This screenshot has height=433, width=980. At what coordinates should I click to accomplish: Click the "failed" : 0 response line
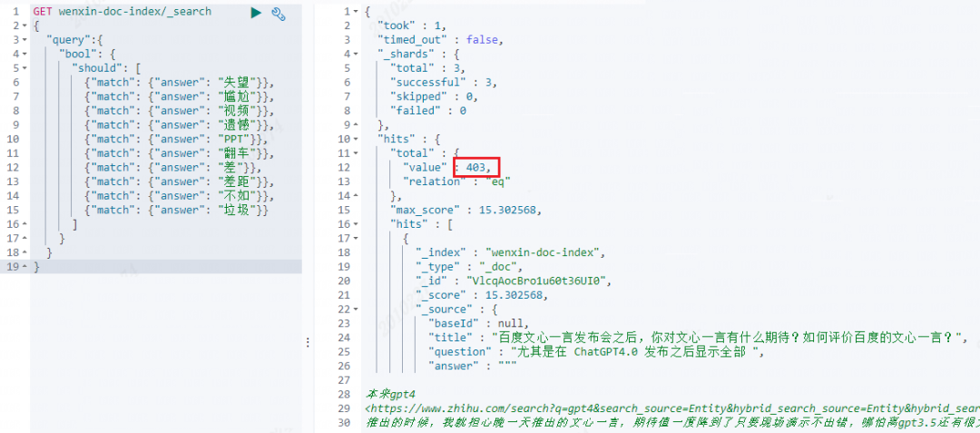428,112
